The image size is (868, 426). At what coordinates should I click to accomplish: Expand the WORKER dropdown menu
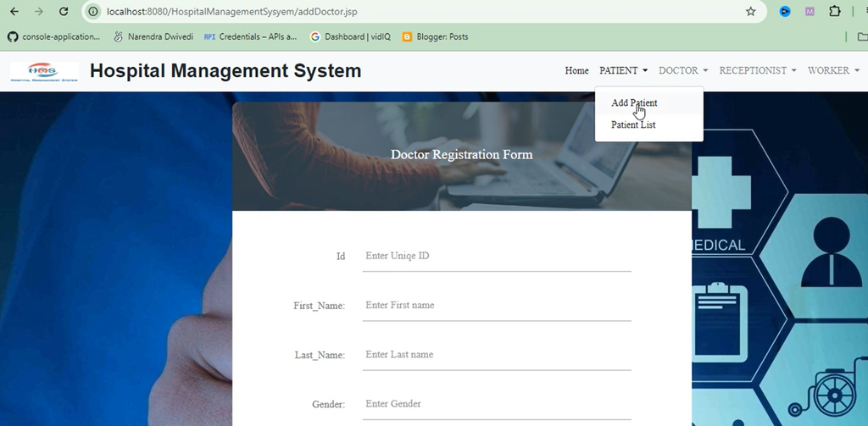(x=833, y=70)
